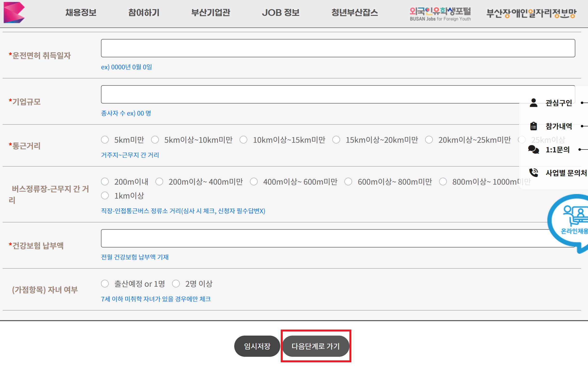Open 외국인유학생포털 banner logo
This screenshot has height=370, width=588.
click(x=440, y=14)
